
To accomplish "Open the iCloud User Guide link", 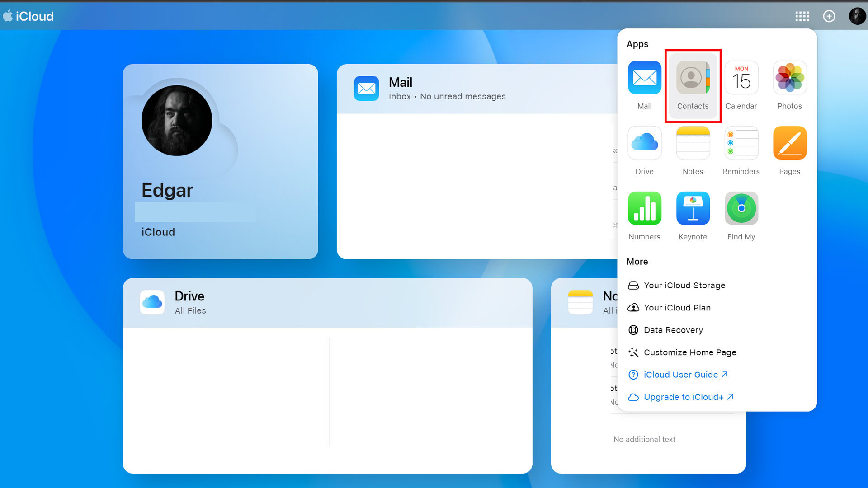I will (680, 375).
